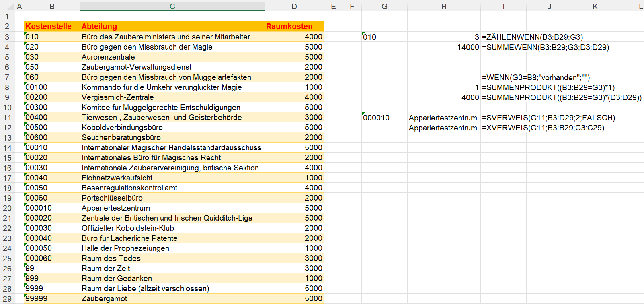This screenshot has height=304, width=644.
Task: Select cell G3 containing 010
Action: 384,37
